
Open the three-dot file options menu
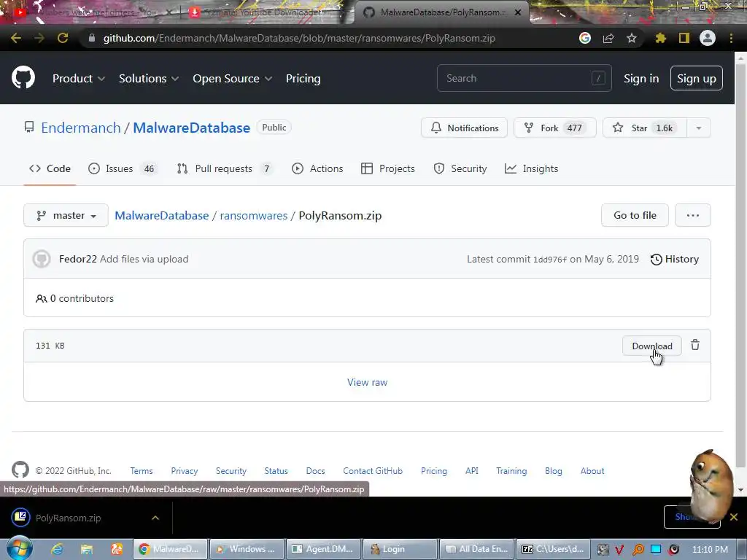click(x=693, y=215)
